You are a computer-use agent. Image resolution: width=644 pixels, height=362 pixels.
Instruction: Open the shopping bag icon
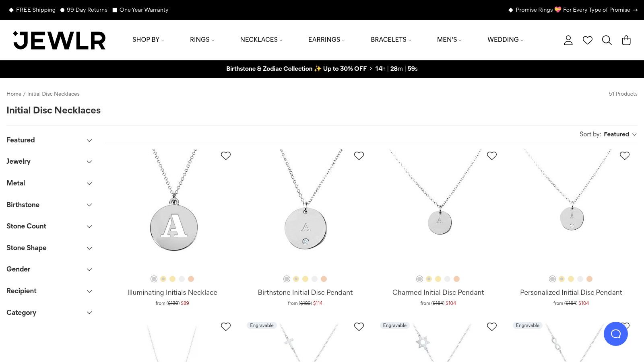pos(626,40)
